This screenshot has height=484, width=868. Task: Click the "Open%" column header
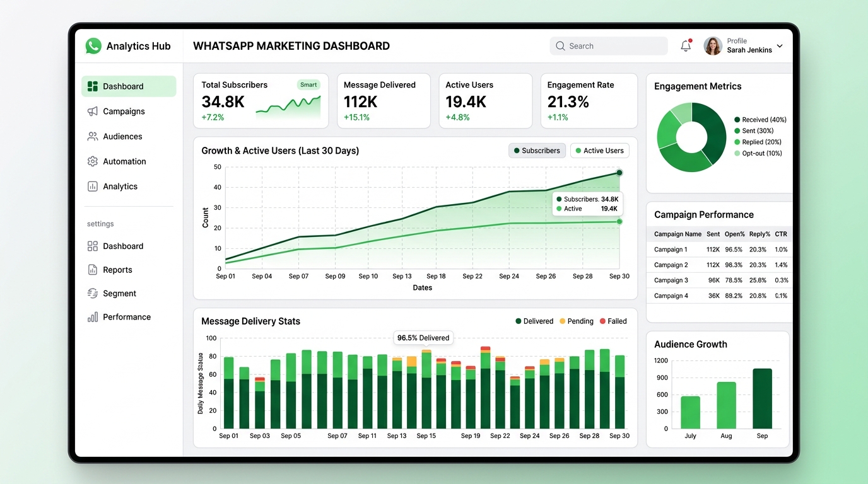pyautogui.click(x=734, y=234)
